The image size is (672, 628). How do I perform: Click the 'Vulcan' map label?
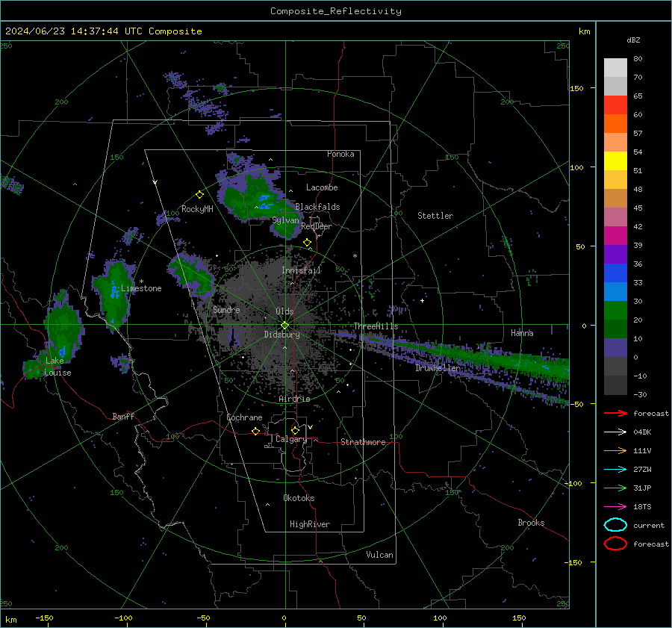(x=379, y=555)
